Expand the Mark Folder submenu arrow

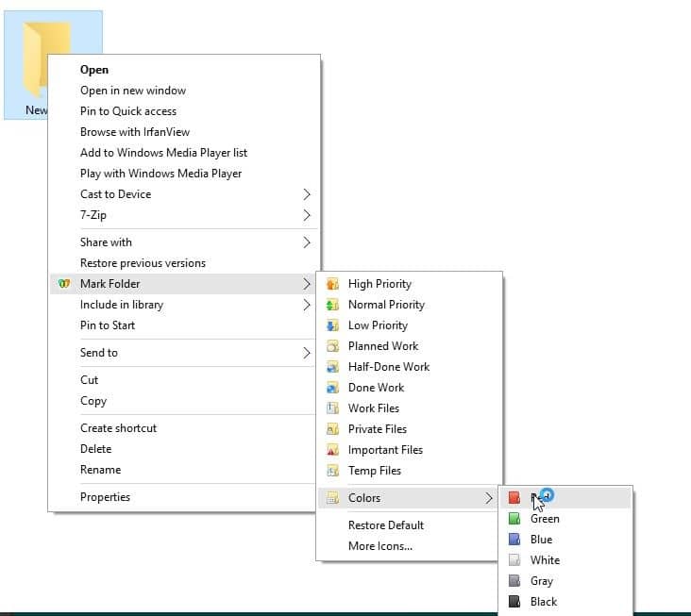tap(307, 284)
